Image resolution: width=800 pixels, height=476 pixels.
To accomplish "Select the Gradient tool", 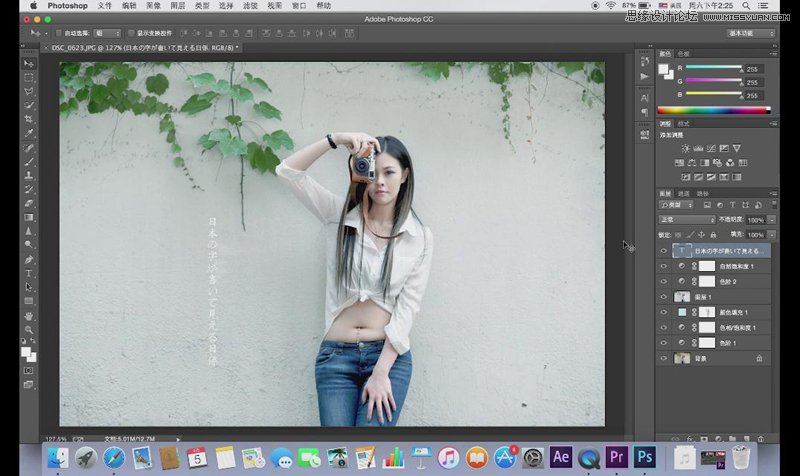I will tap(29, 217).
